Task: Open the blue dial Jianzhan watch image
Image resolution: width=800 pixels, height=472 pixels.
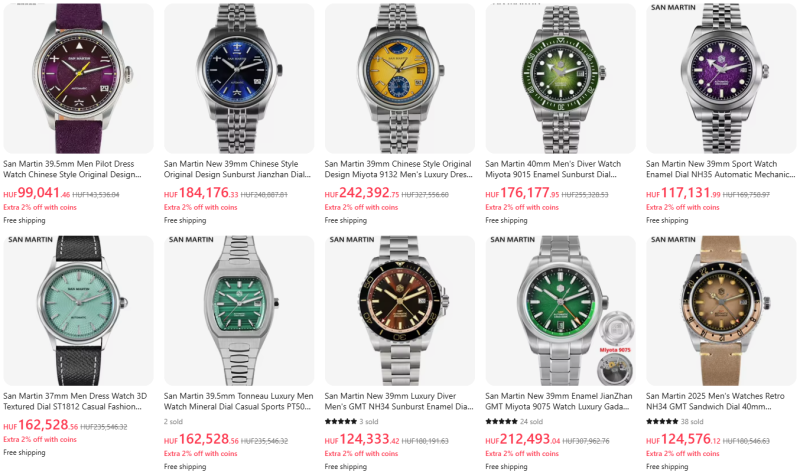Action: pos(239,78)
